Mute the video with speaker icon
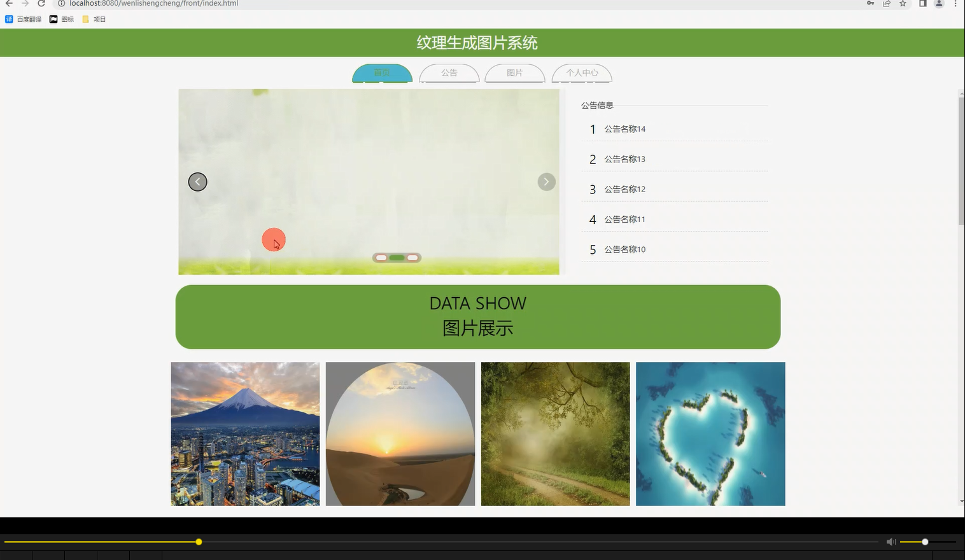The image size is (965, 560). pyautogui.click(x=890, y=542)
